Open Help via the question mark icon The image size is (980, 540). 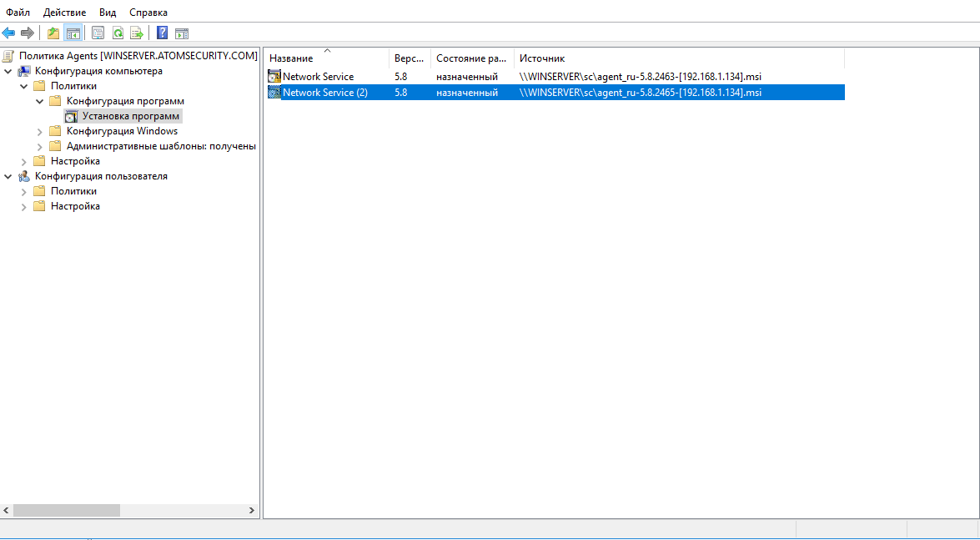pyautogui.click(x=162, y=33)
